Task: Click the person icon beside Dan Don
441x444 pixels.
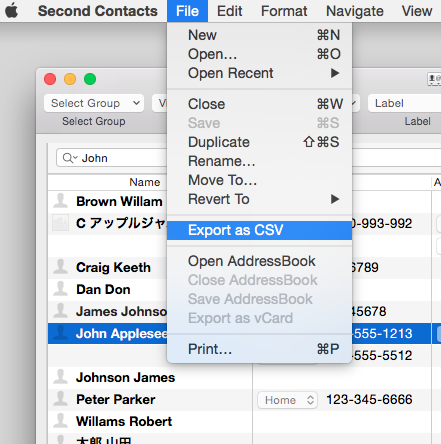Action: click(x=60, y=289)
